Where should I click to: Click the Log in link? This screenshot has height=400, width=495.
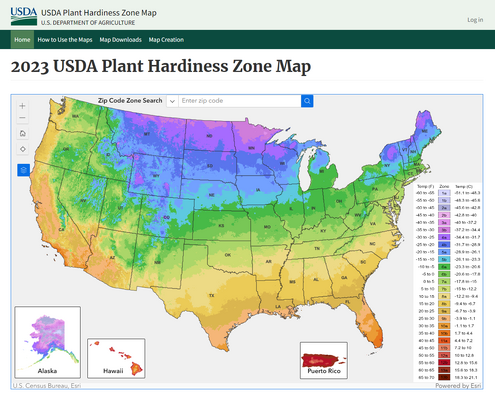pos(475,20)
